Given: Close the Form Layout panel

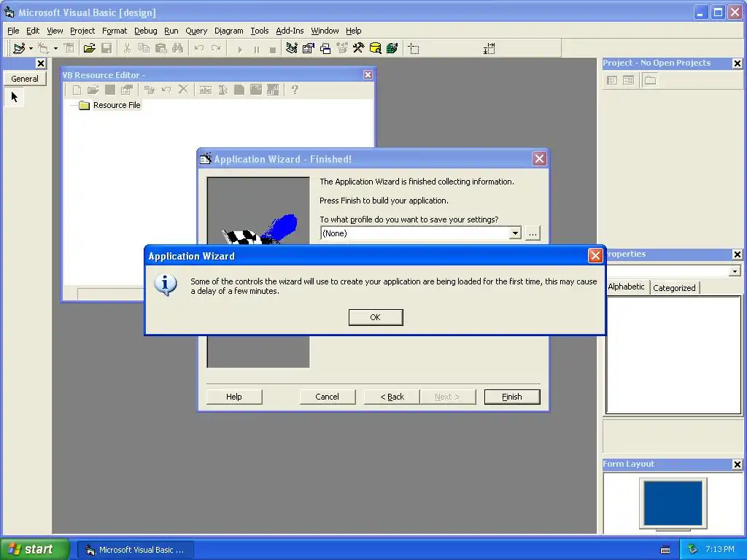Looking at the screenshot, I should (x=737, y=464).
